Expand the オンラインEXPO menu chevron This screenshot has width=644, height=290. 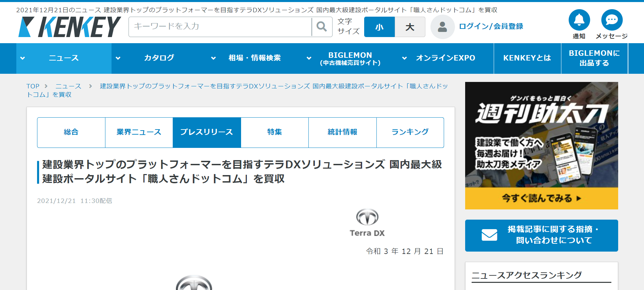pyautogui.click(x=405, y=58)
